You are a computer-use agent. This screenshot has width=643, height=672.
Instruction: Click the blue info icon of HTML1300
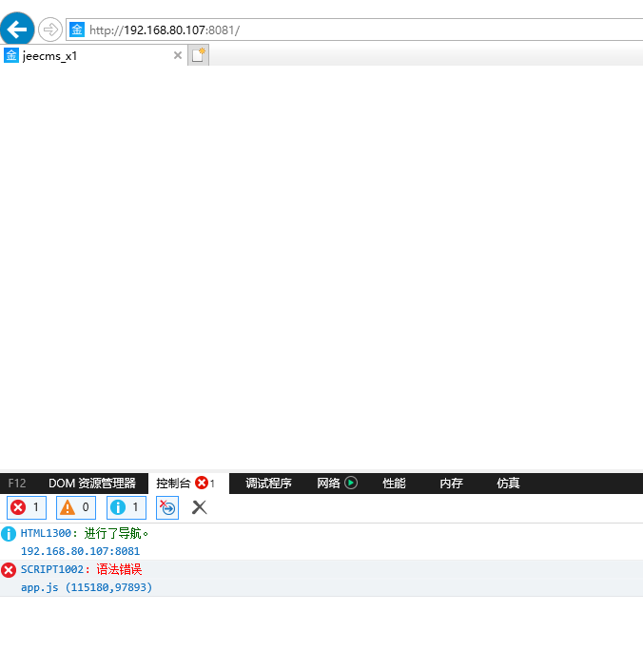9,534
